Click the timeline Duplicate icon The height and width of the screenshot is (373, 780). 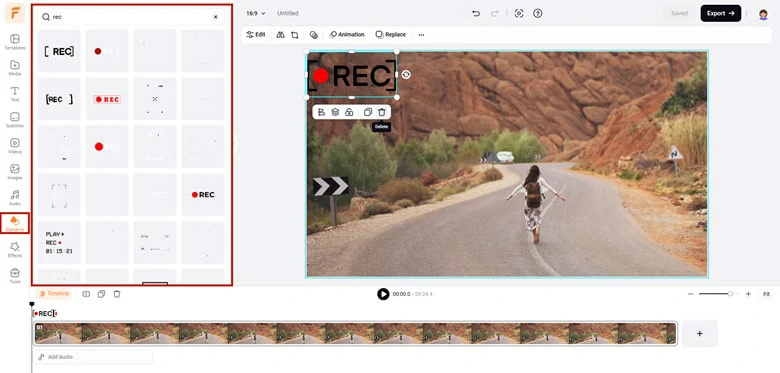tap(101, 294)
